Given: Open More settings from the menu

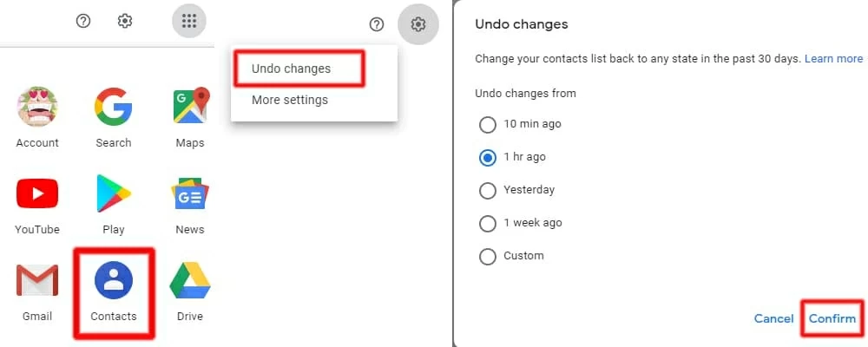Looking at the screenshot, I should click(290, 100).
